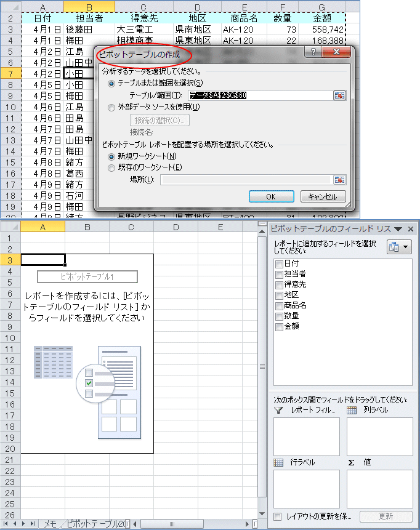Click the 558,742 amount cell
The image size is (420, 530).
pos(322,30)
